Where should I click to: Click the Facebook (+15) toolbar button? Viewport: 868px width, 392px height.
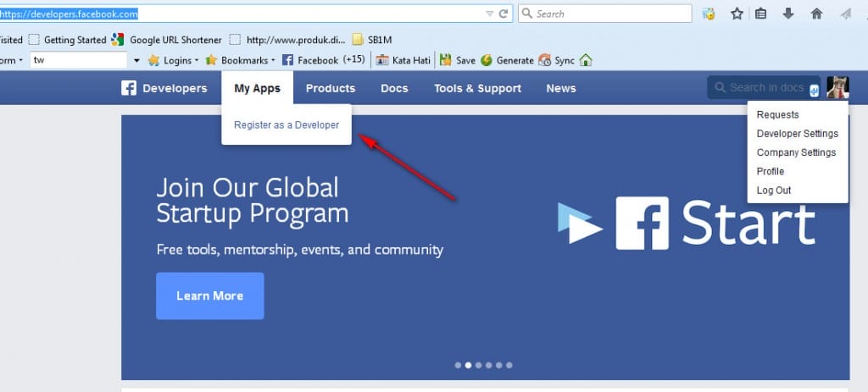[323, 60]
